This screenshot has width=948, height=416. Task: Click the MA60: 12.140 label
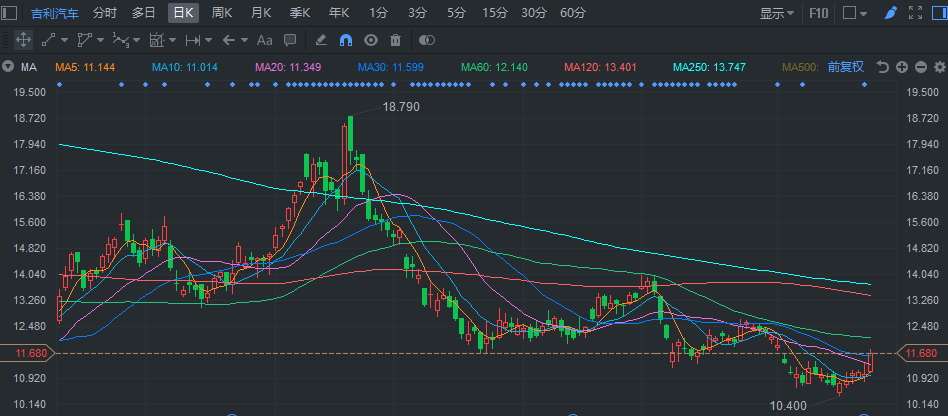[493, 67]
